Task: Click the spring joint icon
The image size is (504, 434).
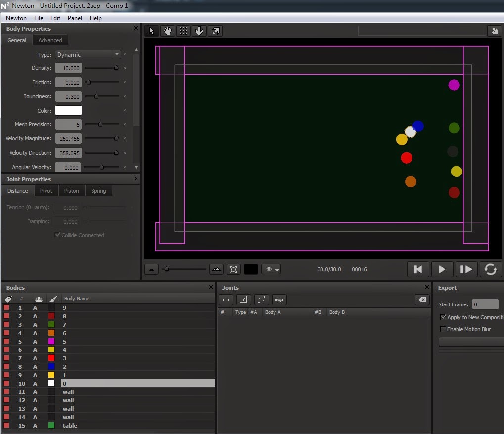Action: click(x=279, y=300)
